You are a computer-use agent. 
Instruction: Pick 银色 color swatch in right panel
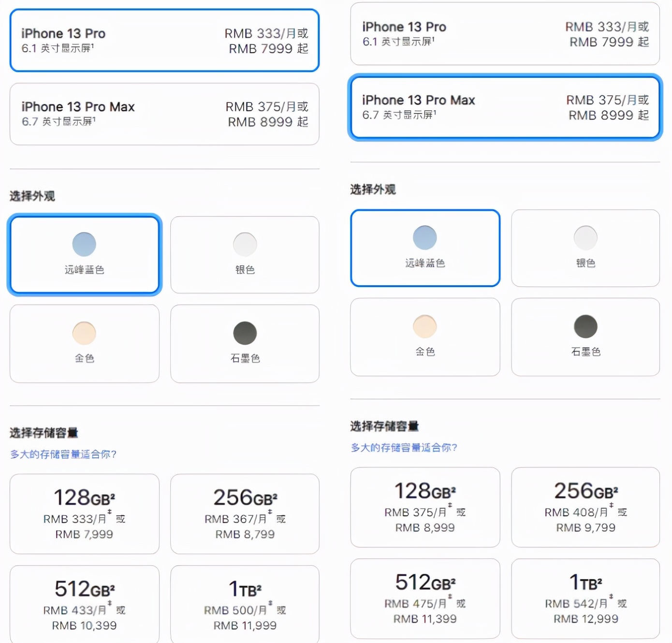585,248
